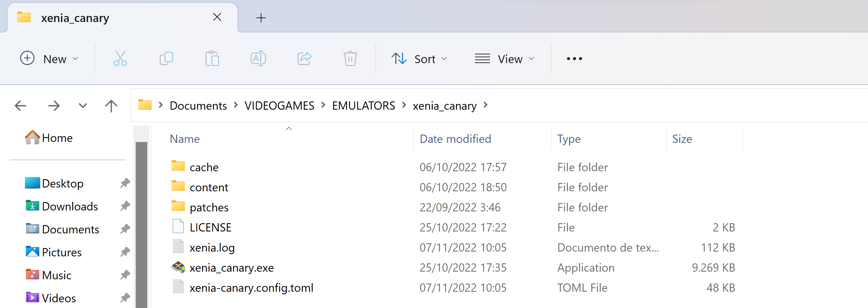Click the Rename icon in toolbar
The height and width of the screenshot is (308, 868).
[258, 58]
